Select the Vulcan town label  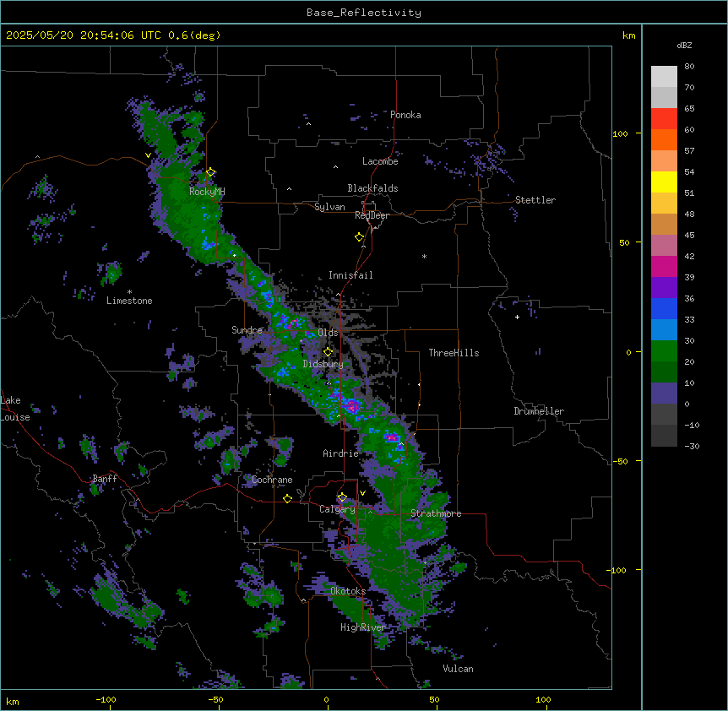point(458,669)
